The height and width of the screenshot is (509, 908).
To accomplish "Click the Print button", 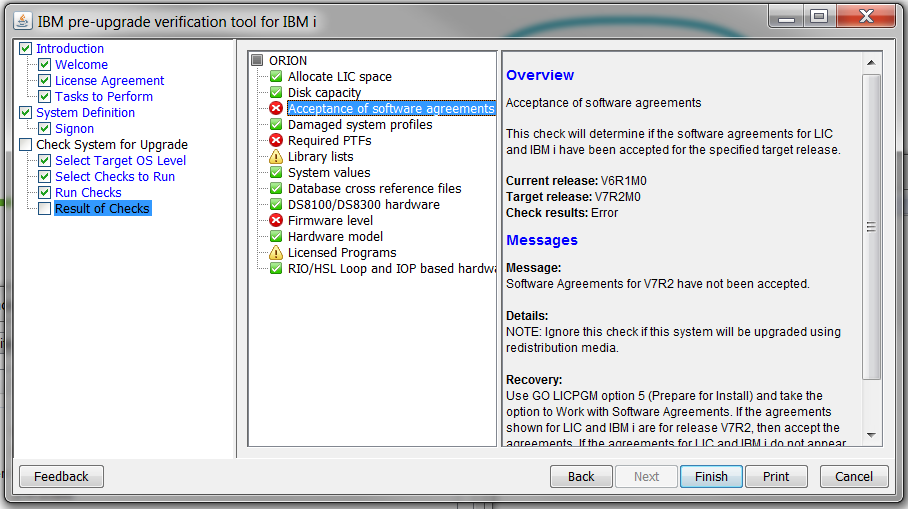I will point(776,477).
